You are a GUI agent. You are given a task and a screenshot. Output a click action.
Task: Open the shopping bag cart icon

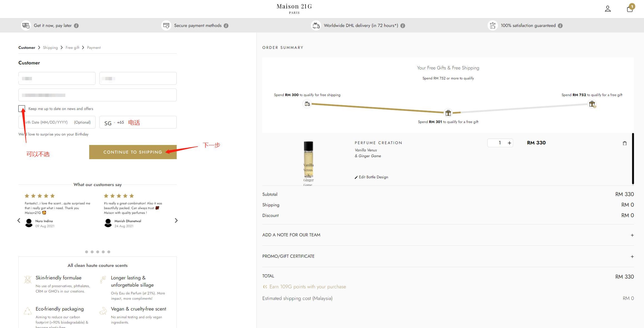630,9
